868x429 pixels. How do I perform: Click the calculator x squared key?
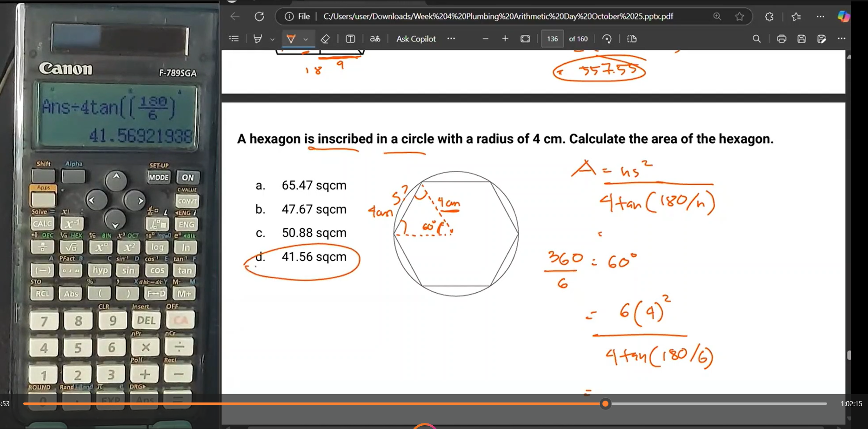[x=128, y=247]
